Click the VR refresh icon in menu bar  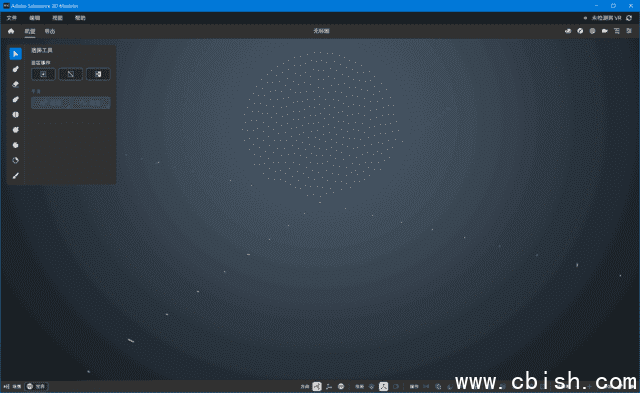[x=629, y=18]
